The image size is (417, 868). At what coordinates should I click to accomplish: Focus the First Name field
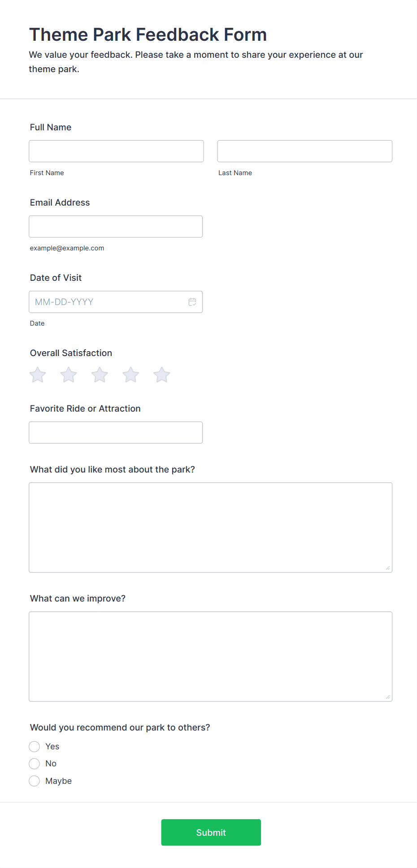tap(116, 151)
